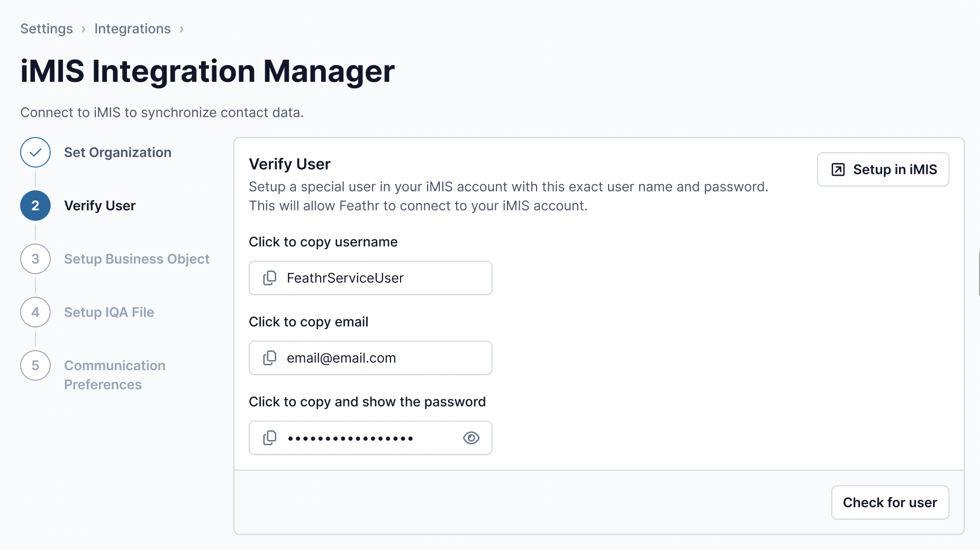The image size is (980, 550).
Task: Copy the email@email.com field text
Action: (341, 358)
